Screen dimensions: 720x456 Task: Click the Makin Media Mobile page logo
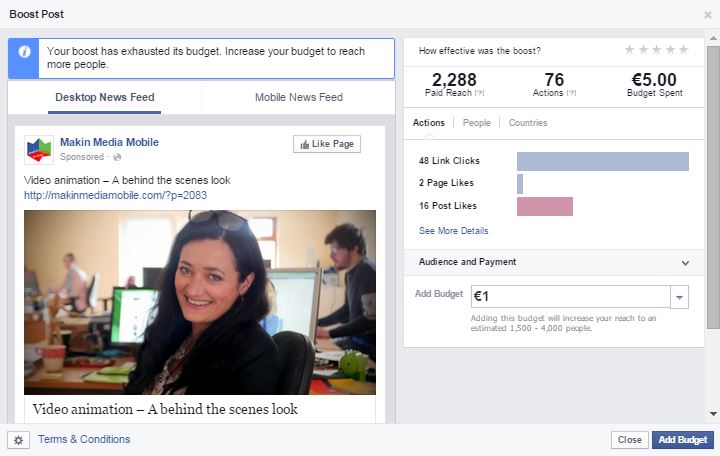[x=39, y=150]
